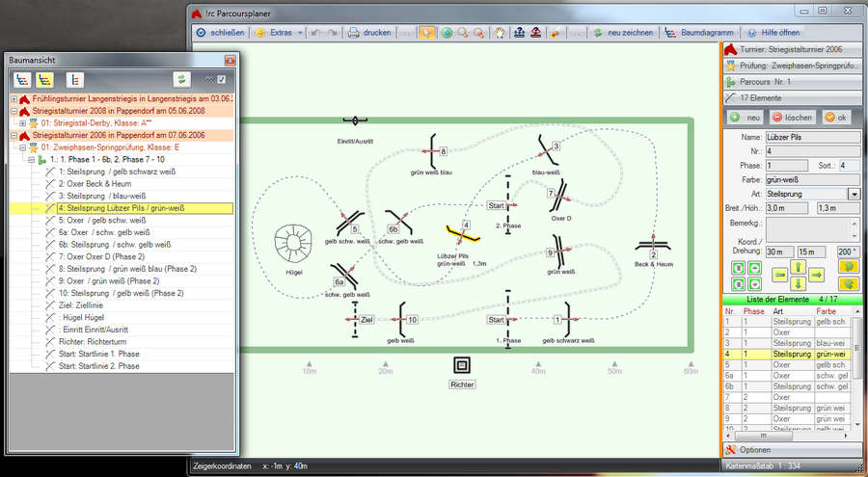
Task: Click the first tree-view icon in Baumansicht
Action: point(22,80)
